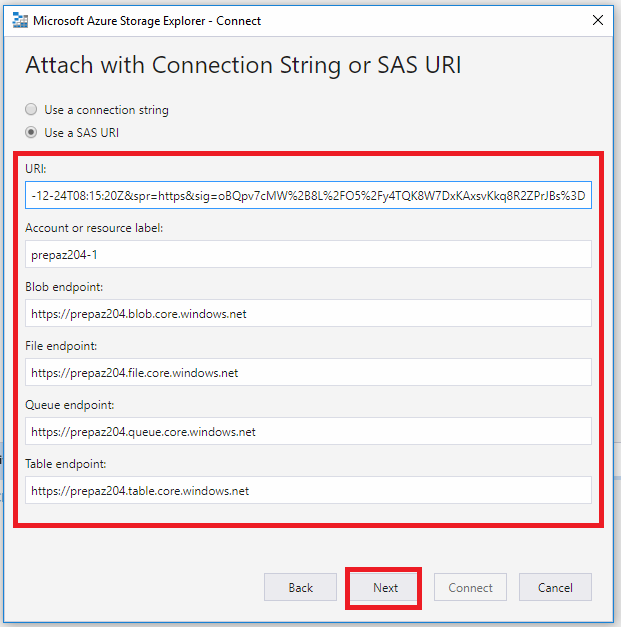The width and height of the screenshot is (621, 627).
Task: Click the 'Attach with Connection String or SAS URI' heading
Action: click(x=243, y=66)
